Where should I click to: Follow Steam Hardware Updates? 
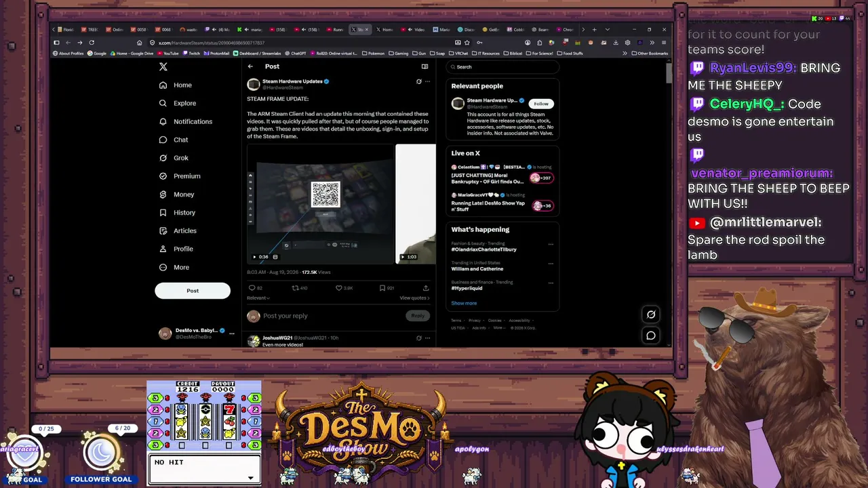point(541,104)
